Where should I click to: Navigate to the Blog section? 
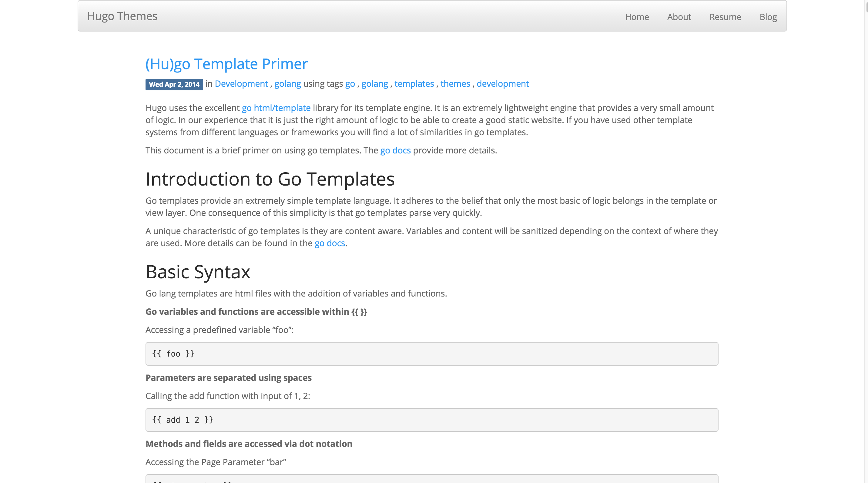coord(768,17)
